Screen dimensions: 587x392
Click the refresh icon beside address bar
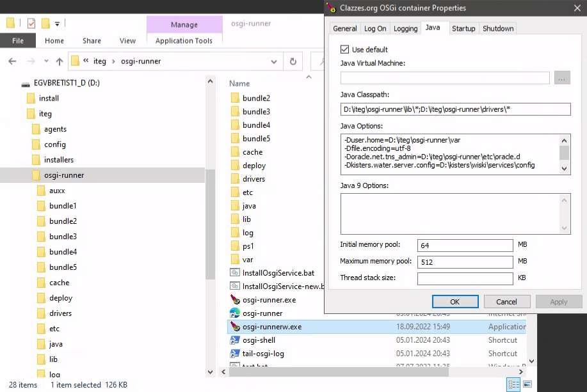(293, 61)
